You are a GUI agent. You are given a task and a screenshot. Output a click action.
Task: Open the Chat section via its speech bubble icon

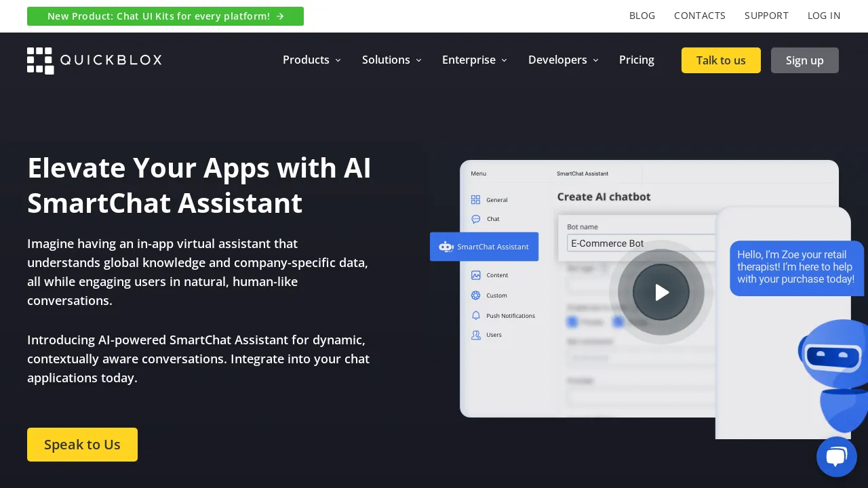tap(476, 219)
